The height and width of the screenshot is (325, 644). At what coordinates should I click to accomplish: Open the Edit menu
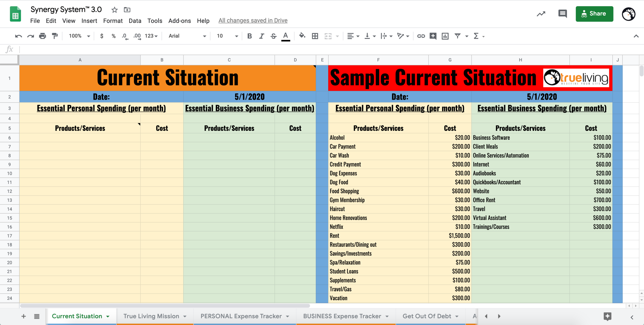(x=51, y=21)
